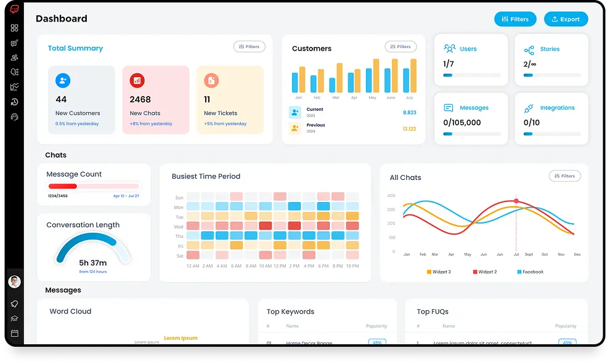Open the dashboard grid icon in sidebar

point(14,27)
